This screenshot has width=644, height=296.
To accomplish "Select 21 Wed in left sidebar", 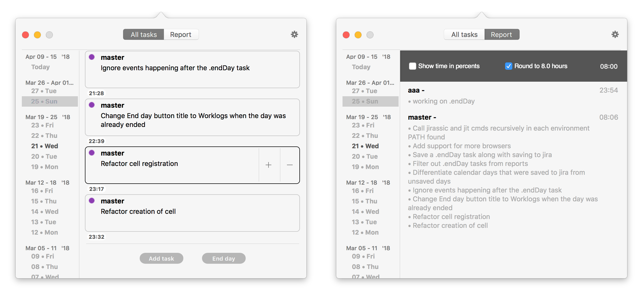I will click(45, 146).
